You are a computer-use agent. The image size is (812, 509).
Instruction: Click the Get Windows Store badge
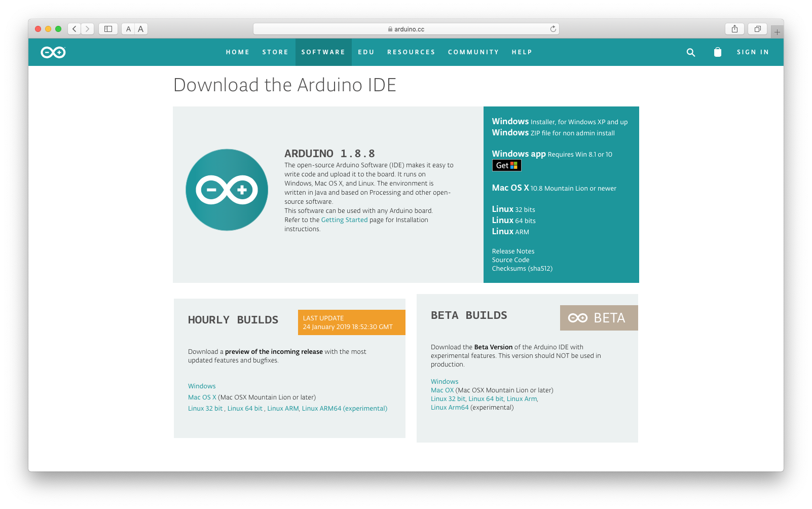506,165
